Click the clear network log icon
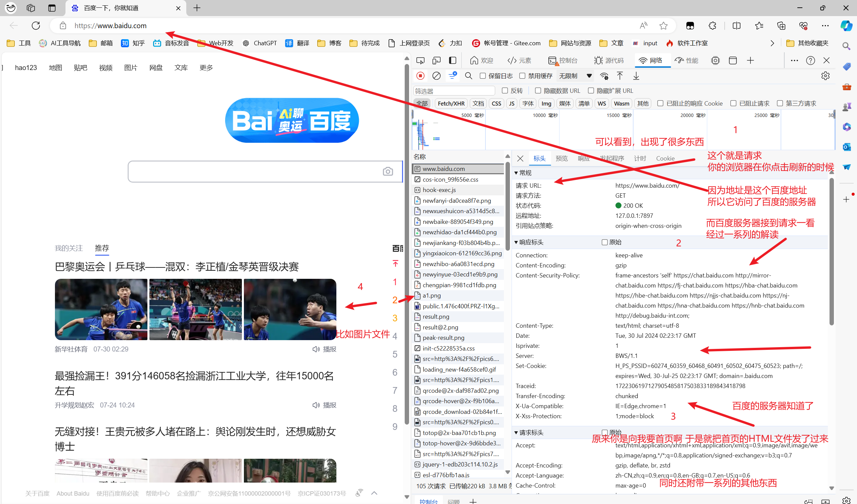The width and height of the screenshot is (857, 504). 436,76
